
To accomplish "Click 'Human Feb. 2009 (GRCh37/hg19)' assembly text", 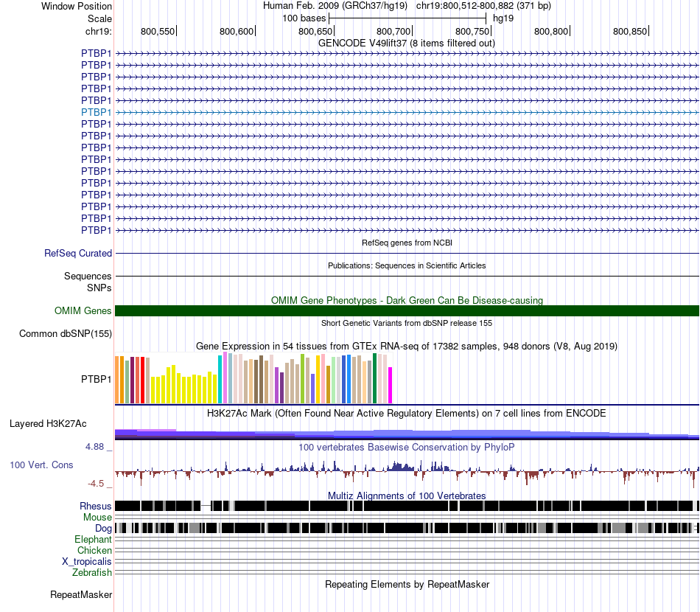I will pos(335,6).
